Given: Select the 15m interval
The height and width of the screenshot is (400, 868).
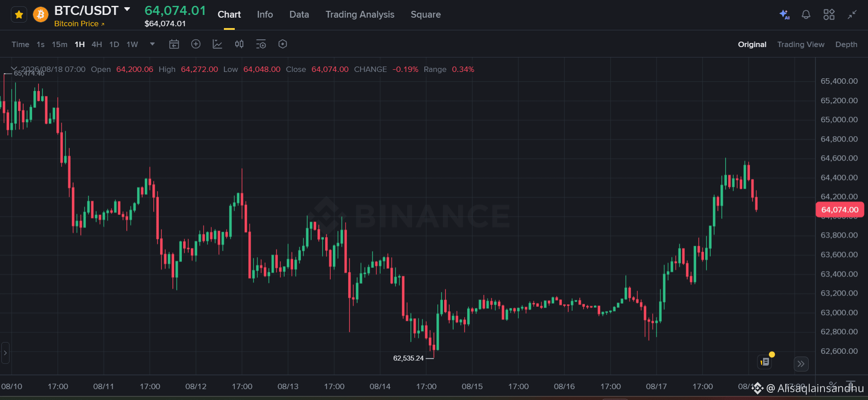Looking at the screenshot, I should [x=59, y=44].
